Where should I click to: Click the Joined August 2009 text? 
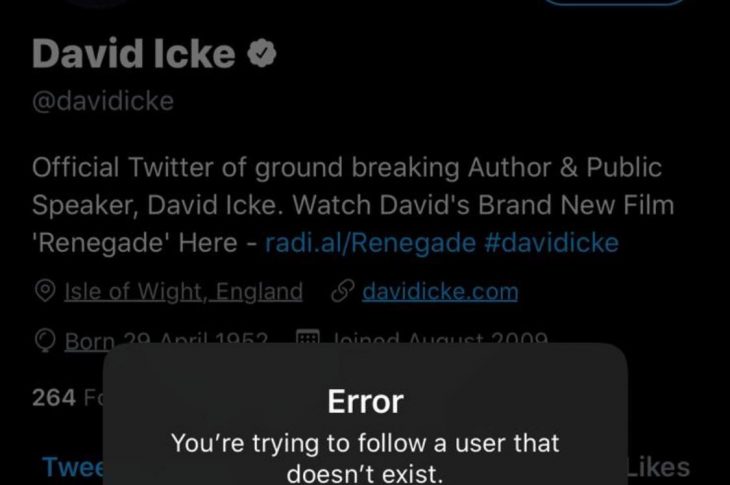(x=440, y=338)
